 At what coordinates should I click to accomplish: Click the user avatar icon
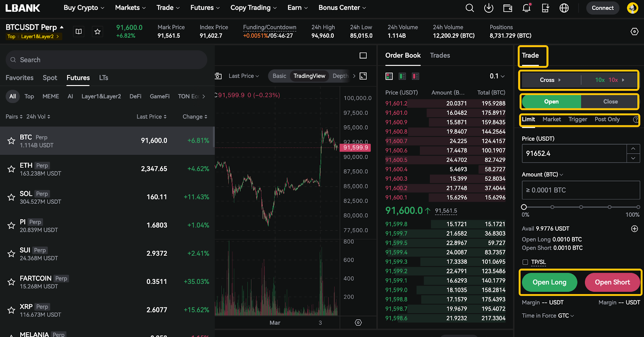click(x=633, y=8)
